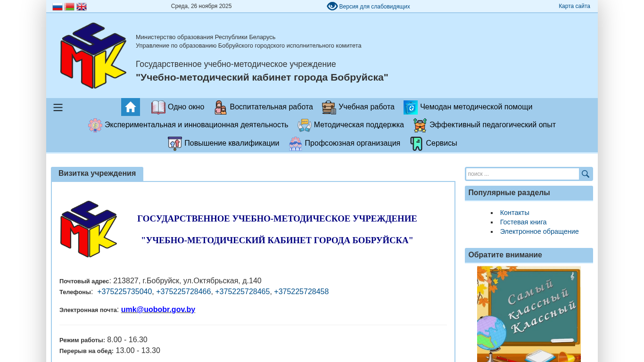Open the 'Воспитательная работа' menu item
This screenshot has width=644, height=362.
pyautogui.click(x=271, y=107)
